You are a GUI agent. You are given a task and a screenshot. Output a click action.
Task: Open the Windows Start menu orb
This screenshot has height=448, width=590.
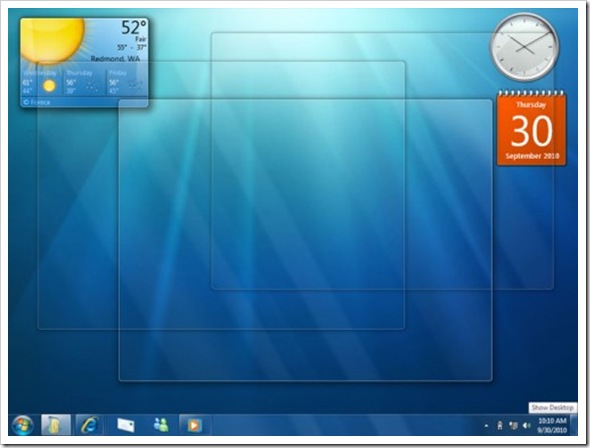(23, 425)
